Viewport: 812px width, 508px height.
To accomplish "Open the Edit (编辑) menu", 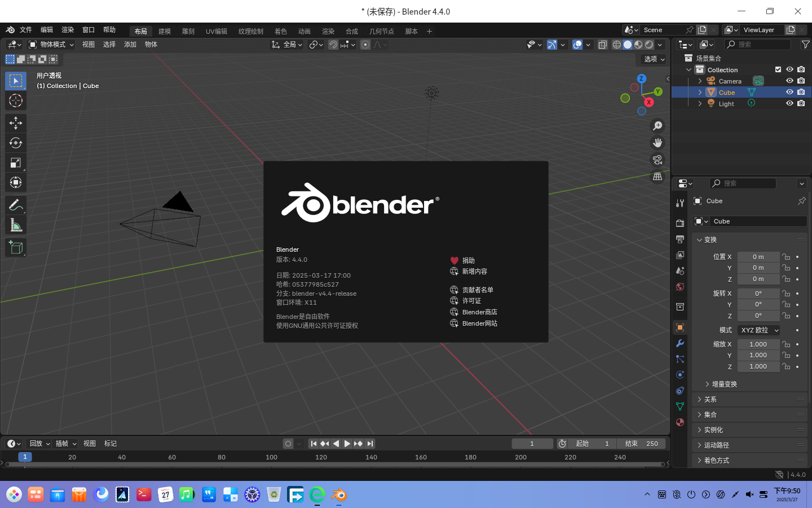I will point(47,30).
